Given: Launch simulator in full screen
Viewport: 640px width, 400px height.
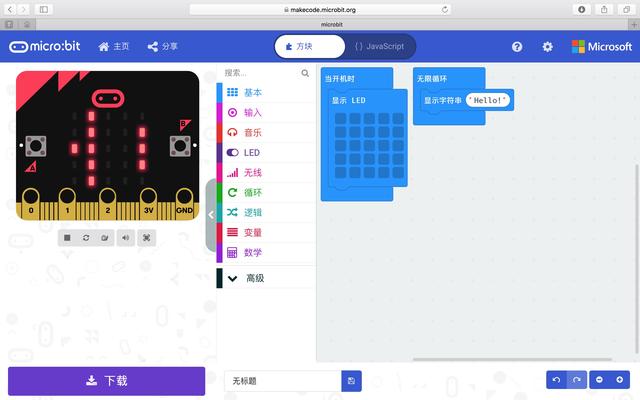Looking at the screenshot, I should [x=147, y=238].
